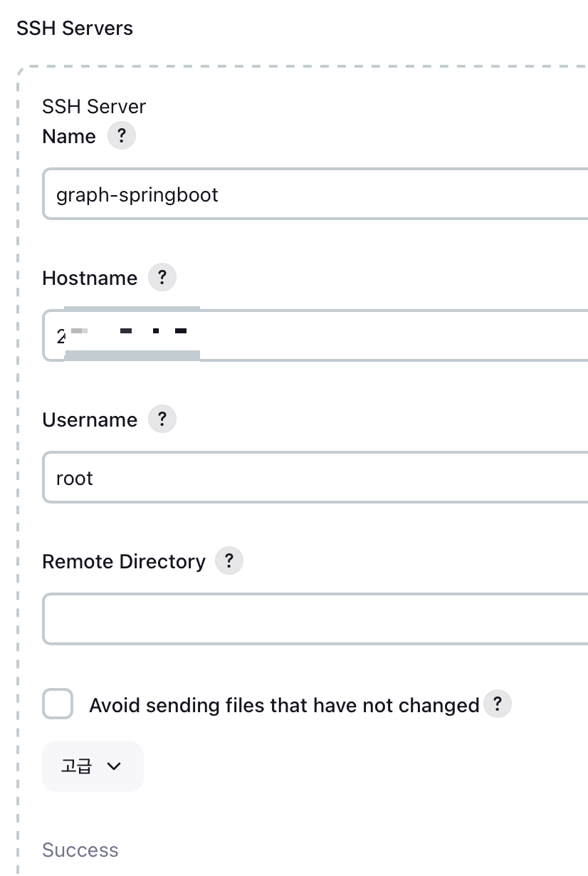Open Remote Directory help icon
Screen dimensions: 588x876
pos(229,560)
